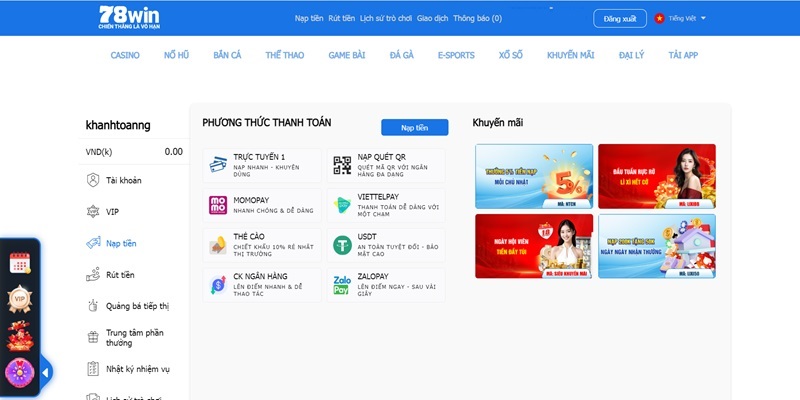Go to the KHUYẾN MÃI menu

pos(570,55)
